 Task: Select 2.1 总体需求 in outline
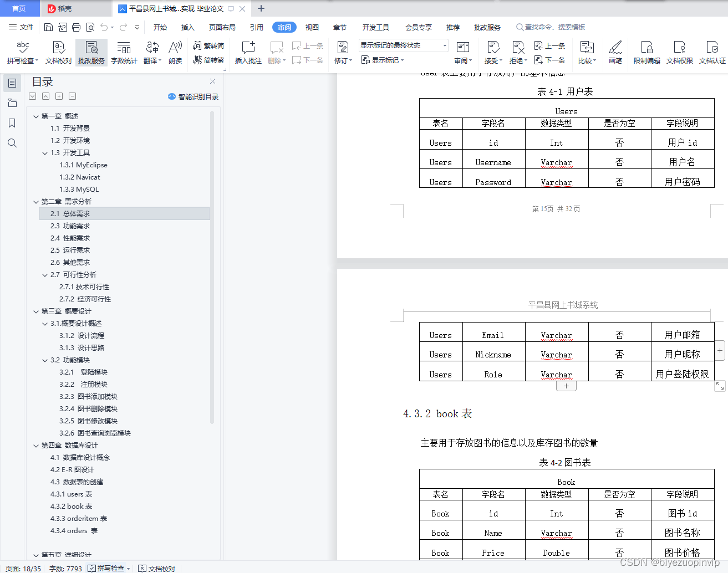coord(124,214)
